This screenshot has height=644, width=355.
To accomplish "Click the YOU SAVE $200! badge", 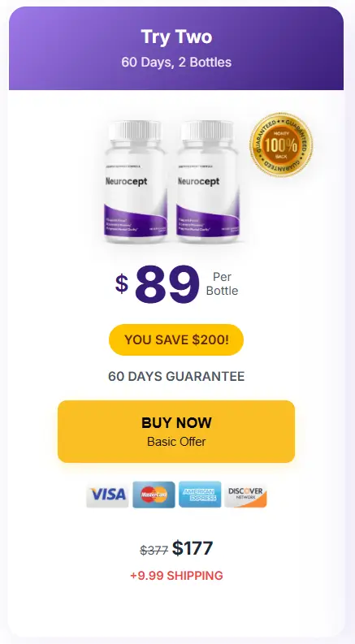I will [176, 339].
